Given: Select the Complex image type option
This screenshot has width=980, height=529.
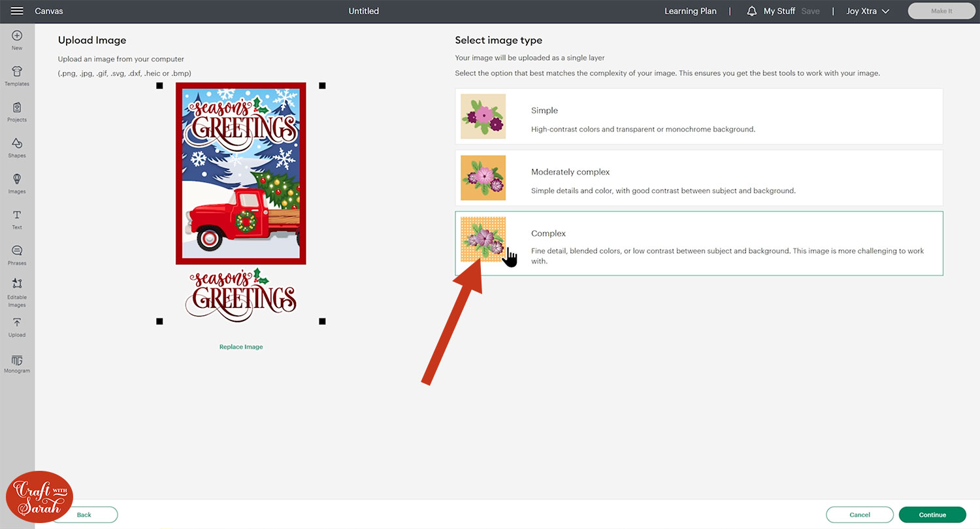Looking at the screenshot, I should coord(699,243).
